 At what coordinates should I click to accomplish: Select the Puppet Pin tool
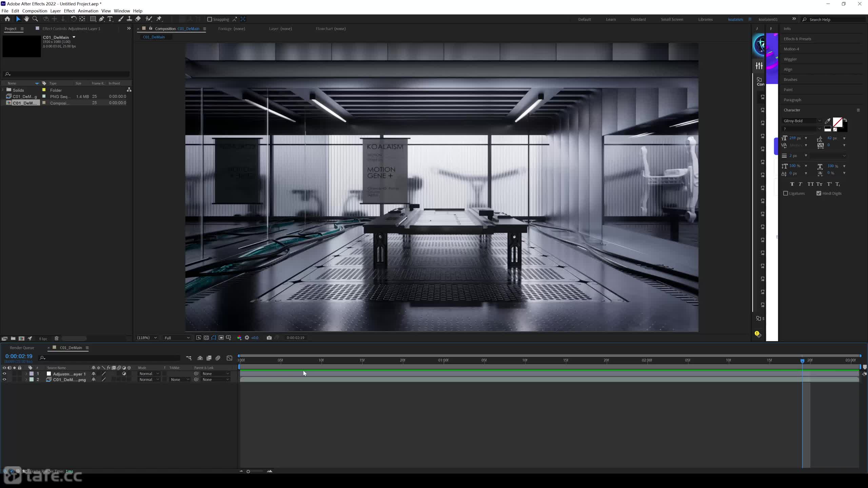point(159,19)
